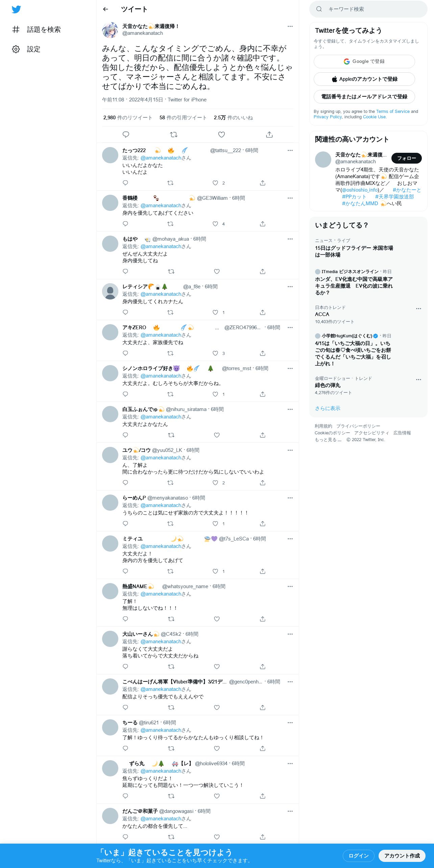Go back using the arrow icon
This screenshot has height=868, width=434.
click(105, 9)
